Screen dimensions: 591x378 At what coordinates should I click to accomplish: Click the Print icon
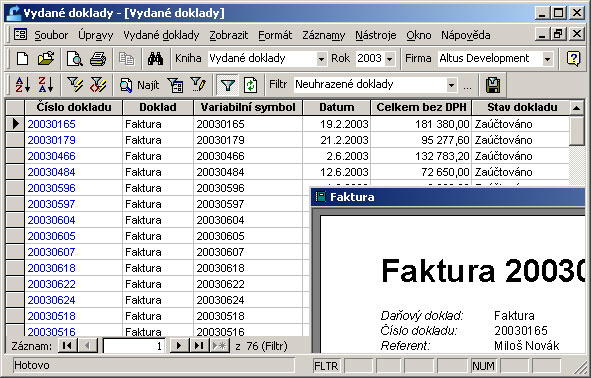[98, 59]
